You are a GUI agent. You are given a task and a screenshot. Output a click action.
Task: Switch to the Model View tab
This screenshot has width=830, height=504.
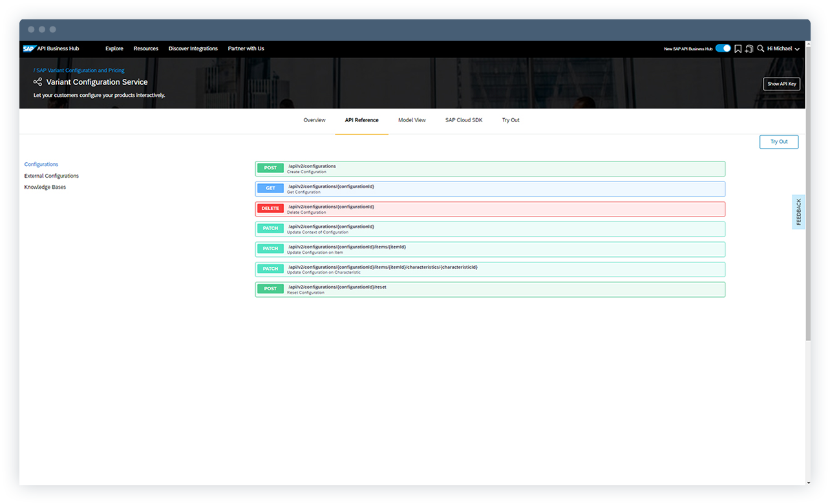coord(412,120)
